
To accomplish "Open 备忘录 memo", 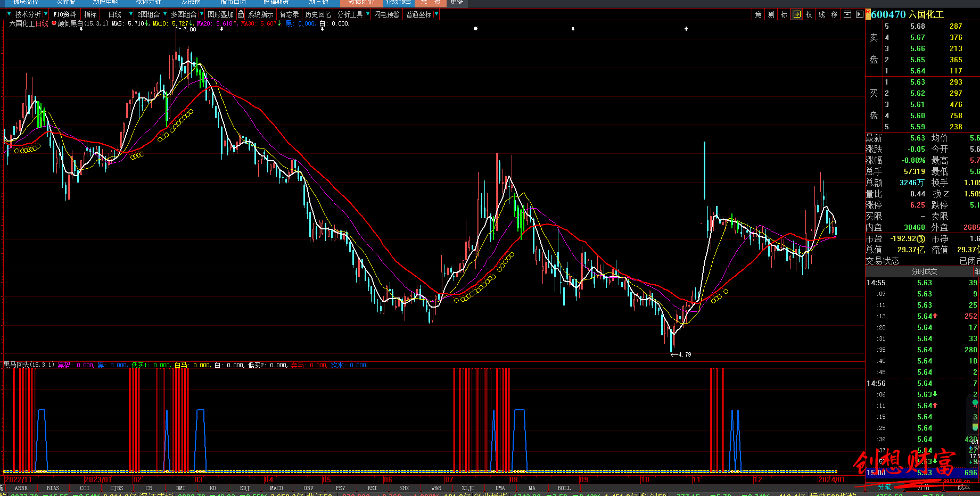I will click(x=290, y=14).
